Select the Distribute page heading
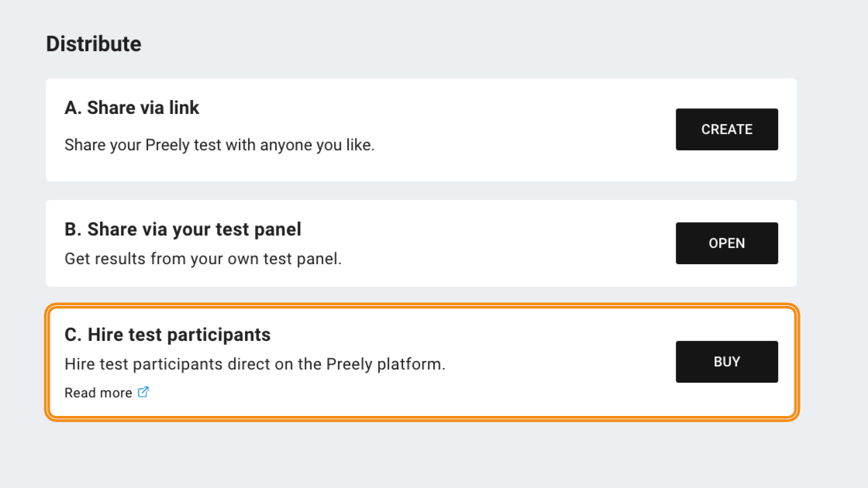868x488 pixels. pos(94,43)
